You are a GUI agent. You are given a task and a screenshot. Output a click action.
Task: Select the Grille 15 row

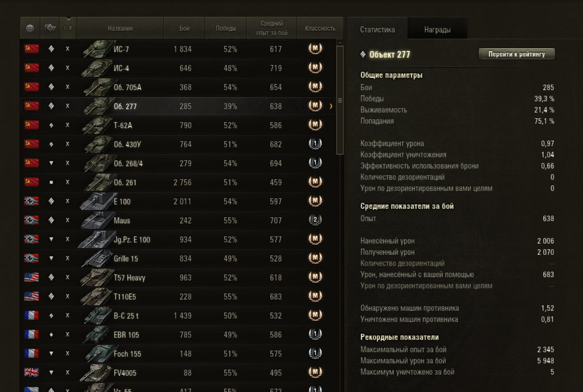[178, 258]
